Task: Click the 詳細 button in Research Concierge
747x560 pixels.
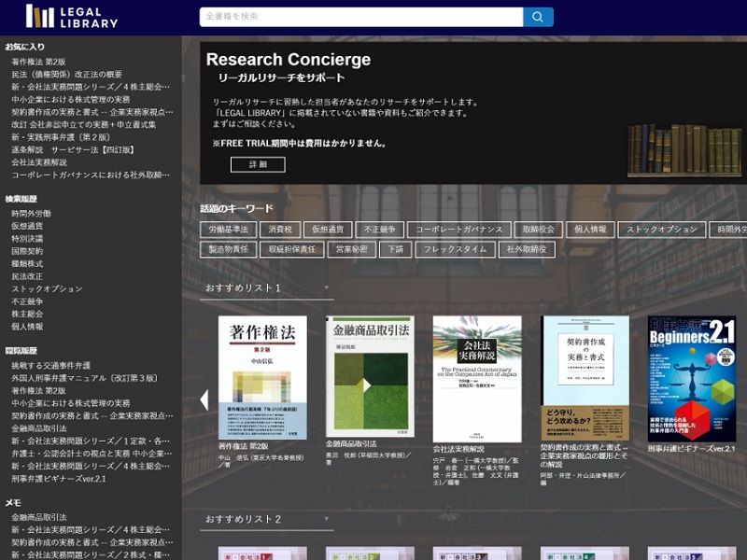Action: pos(259,163)
